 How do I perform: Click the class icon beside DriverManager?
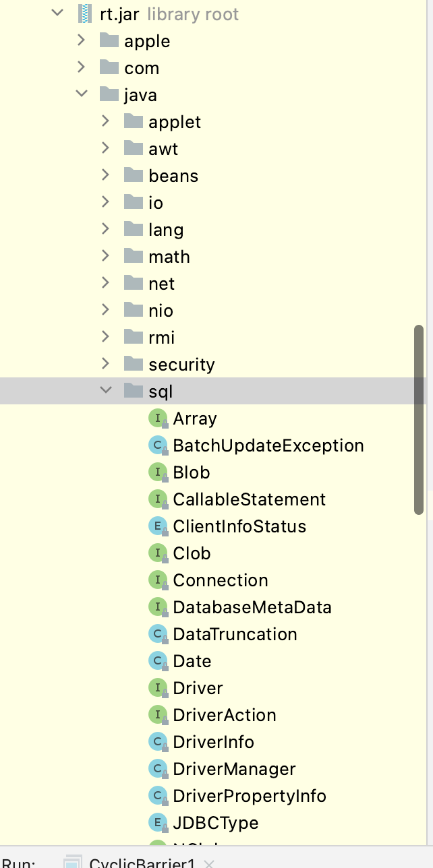(157, 769)
